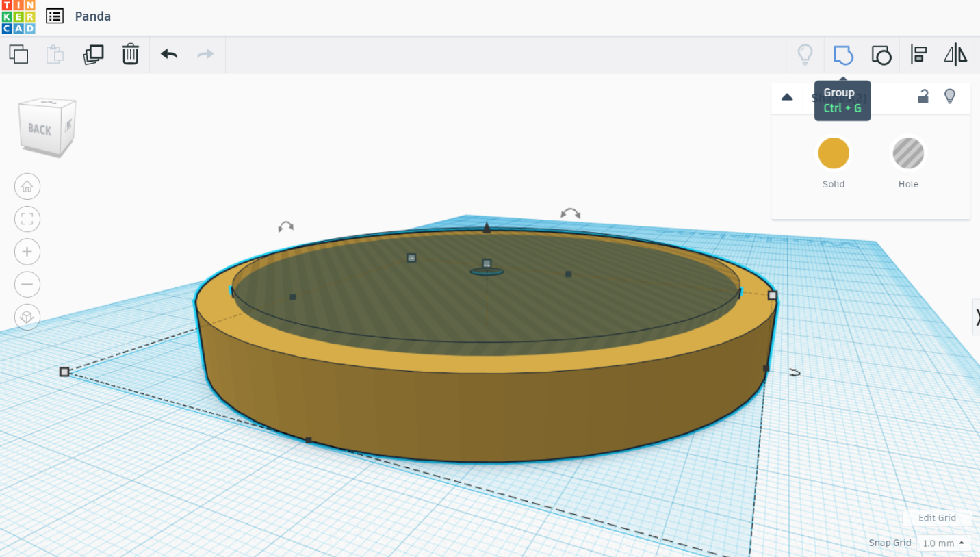Toggle lock editing for the shape
The height and width of the screenshot is (557, 980).
pos(923,96)
